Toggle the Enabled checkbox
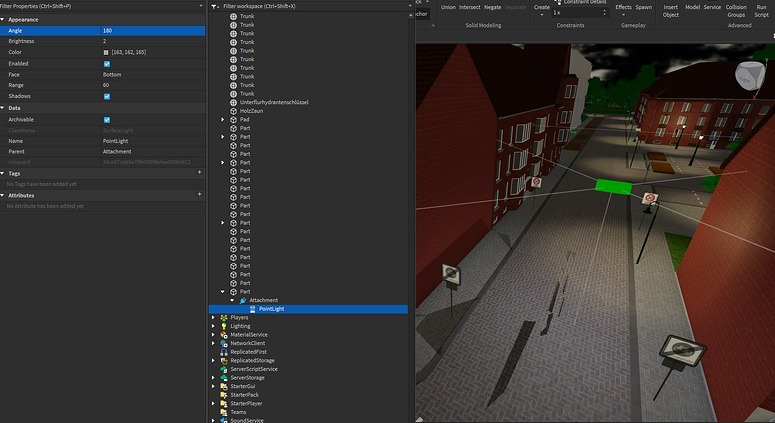 click(x=107, y=64)
